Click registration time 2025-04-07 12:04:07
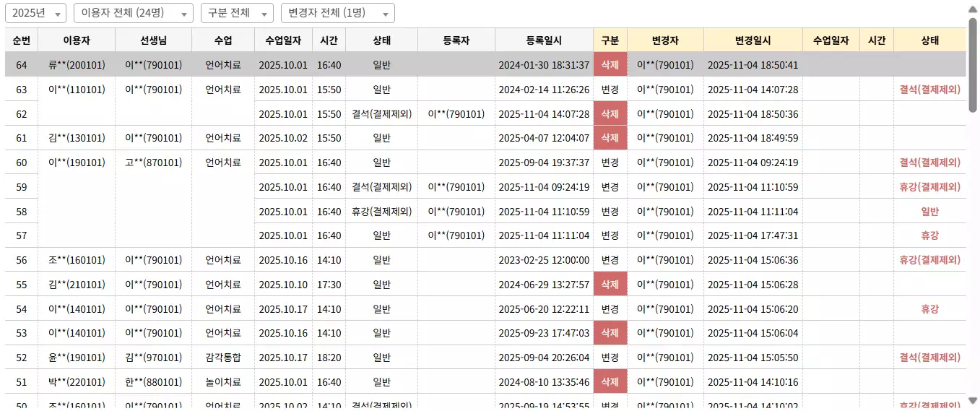 pos(544,138)
